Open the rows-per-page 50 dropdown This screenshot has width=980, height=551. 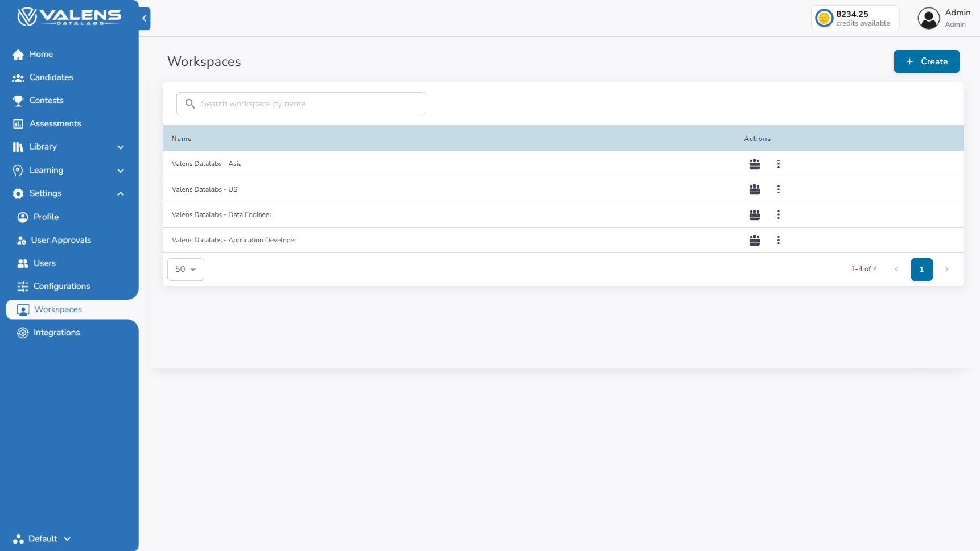[x=186, y=269]
